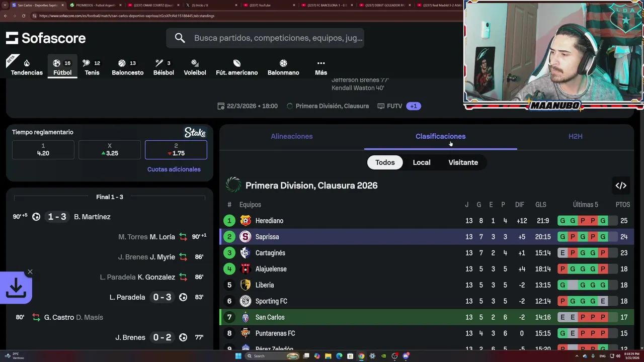Select the Tenis sport icon

tap(87, 63)
